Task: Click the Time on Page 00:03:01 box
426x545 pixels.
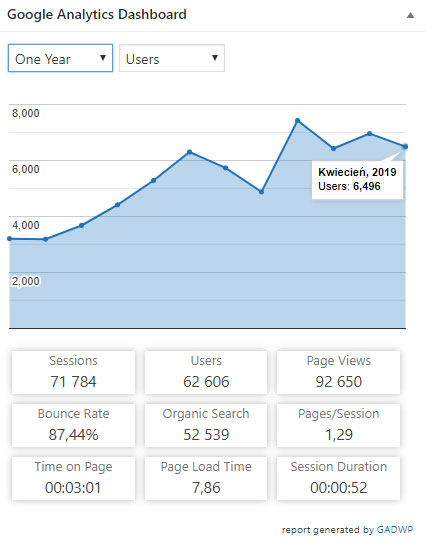Action: click(73, 478)
